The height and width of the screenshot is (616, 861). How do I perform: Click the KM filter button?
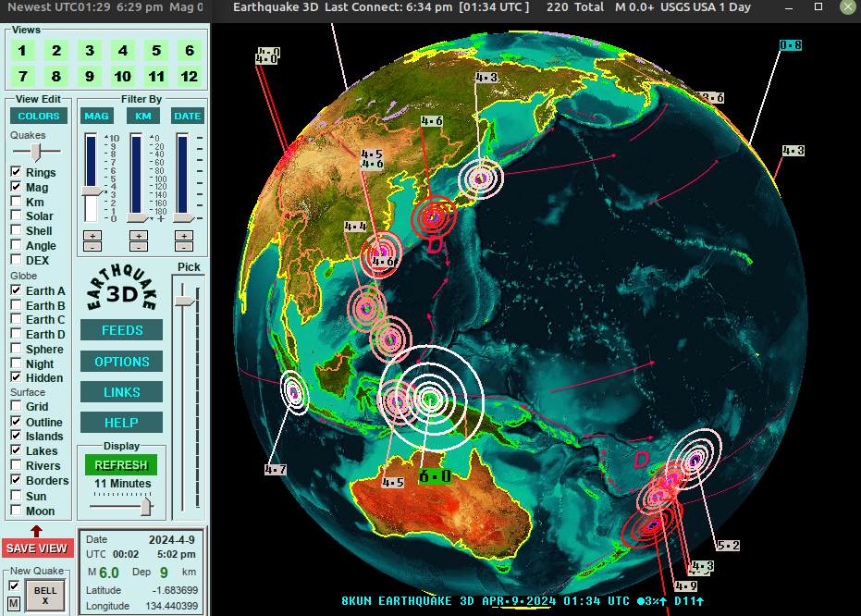pos(142,116)
